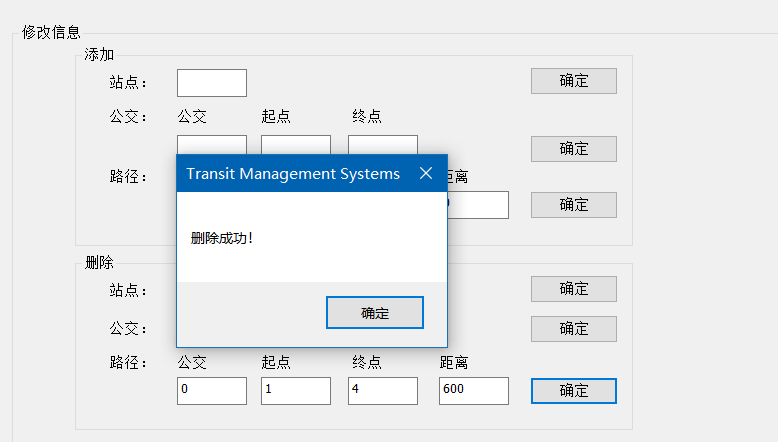778x442 pixels.
Task: Close the Transit Management Systems dialog
Action: [426, 173]
